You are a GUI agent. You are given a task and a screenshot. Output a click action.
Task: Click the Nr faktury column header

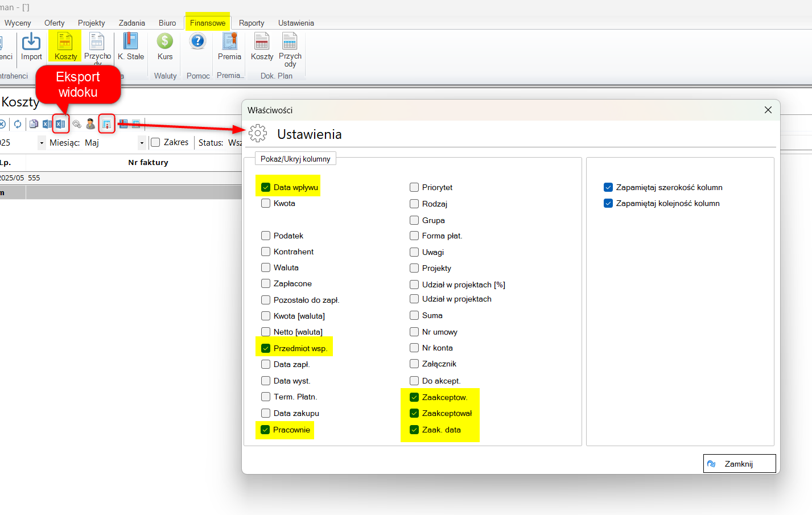click(x=148, y=162)
